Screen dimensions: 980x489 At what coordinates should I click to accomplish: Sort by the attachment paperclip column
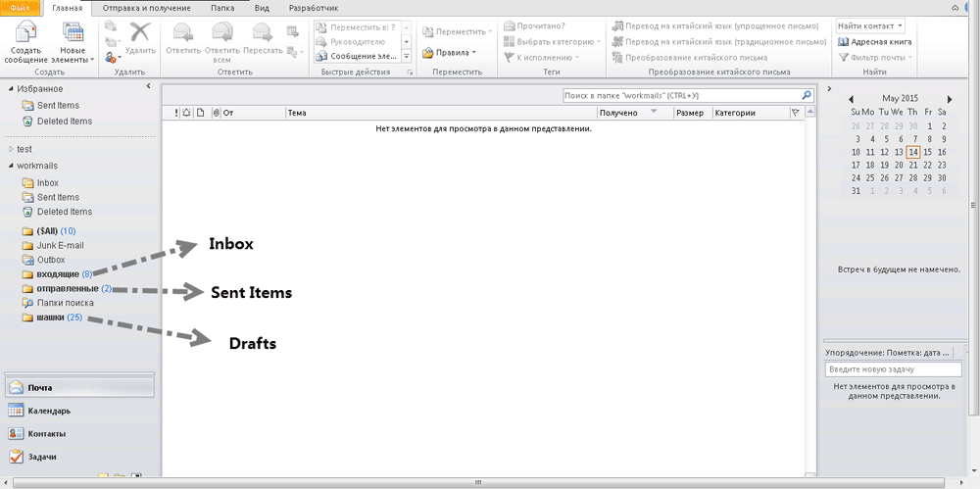217,113
